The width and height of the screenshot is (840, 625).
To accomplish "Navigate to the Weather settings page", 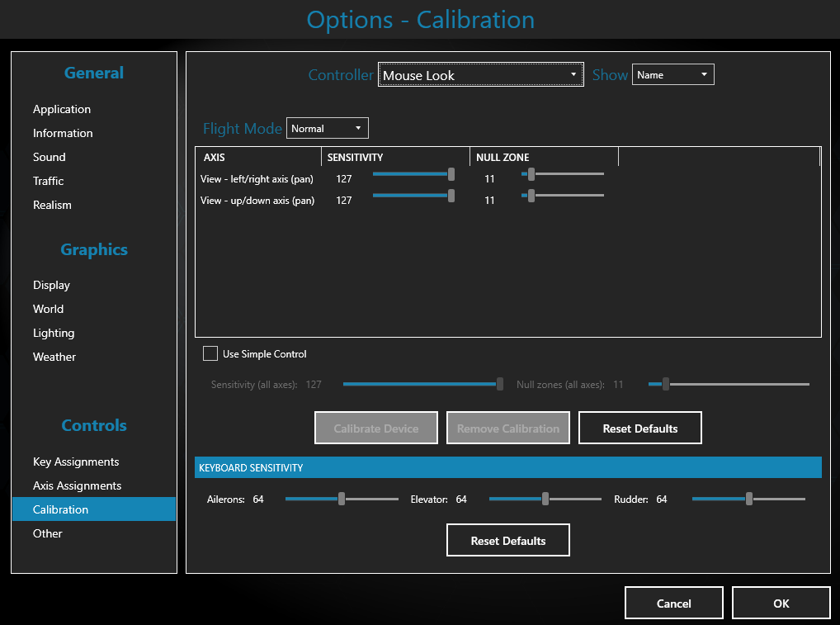I will pyautogui.click(x=54, y=357).
